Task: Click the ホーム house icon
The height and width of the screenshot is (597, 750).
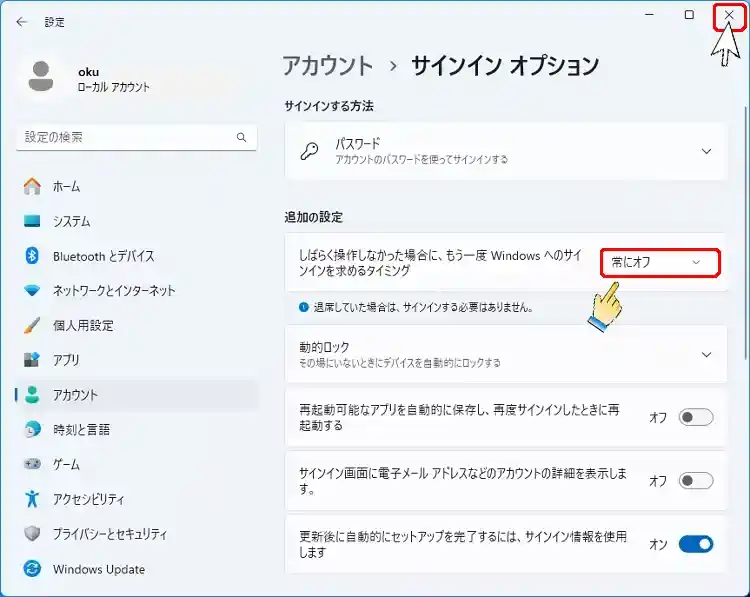Action: tap(32, 186)
